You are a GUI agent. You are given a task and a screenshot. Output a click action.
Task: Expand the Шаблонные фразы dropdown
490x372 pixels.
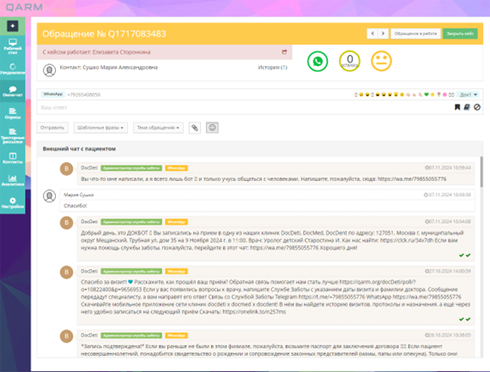(100, 128)
